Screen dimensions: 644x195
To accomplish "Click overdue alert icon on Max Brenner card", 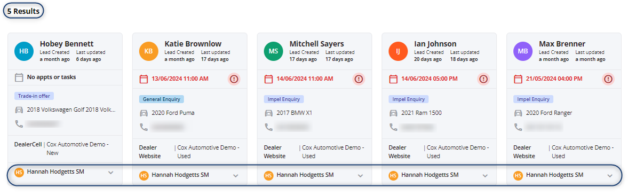I will [x=608, y=79].
